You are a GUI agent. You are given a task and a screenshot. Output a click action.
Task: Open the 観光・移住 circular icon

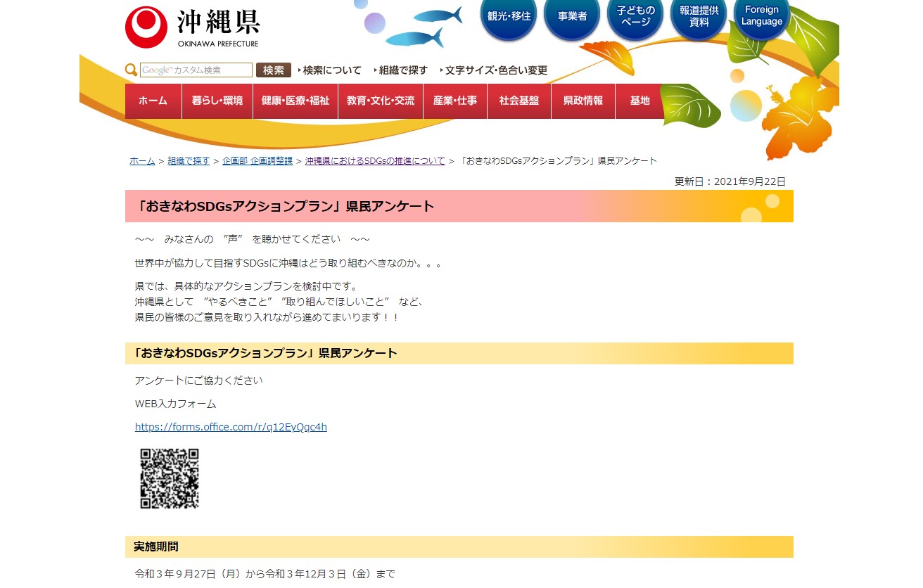508,17
